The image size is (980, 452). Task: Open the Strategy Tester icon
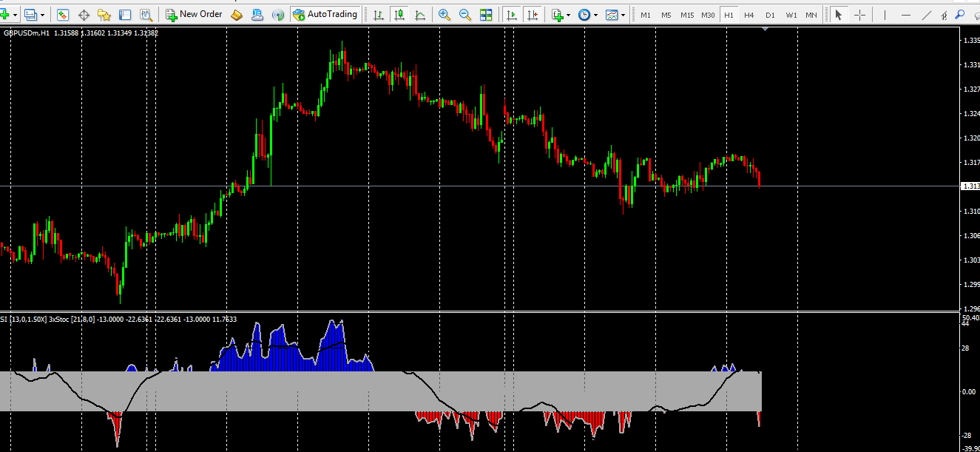point(146,14)
